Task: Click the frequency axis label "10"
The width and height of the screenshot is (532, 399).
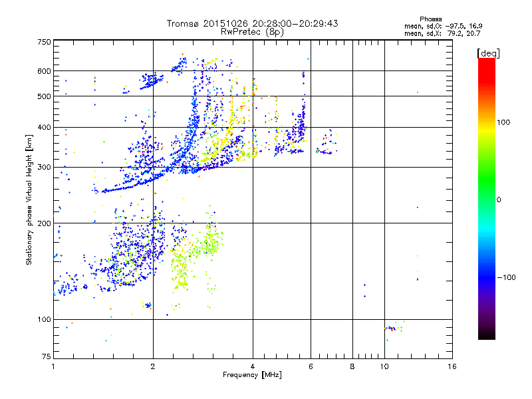Action: [384, 366]
